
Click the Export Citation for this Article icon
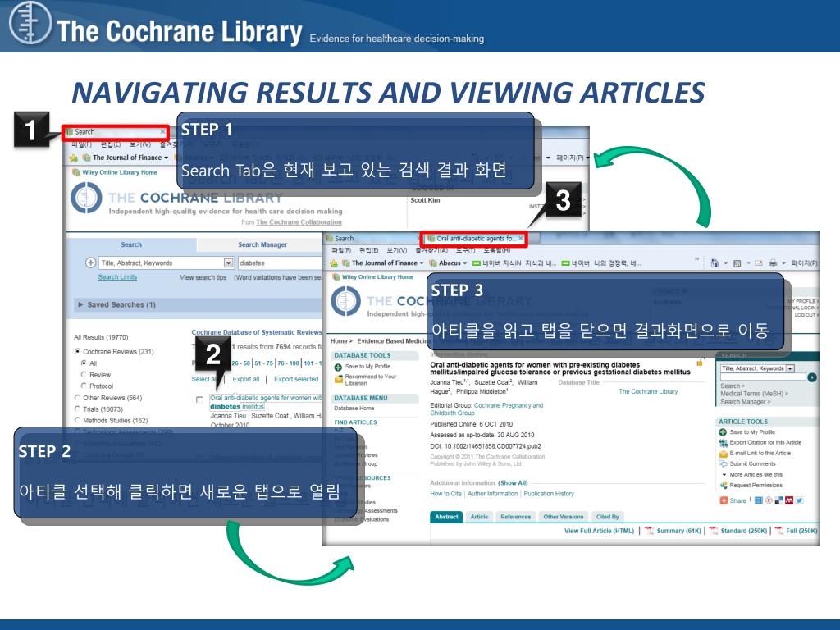point(723,442)
